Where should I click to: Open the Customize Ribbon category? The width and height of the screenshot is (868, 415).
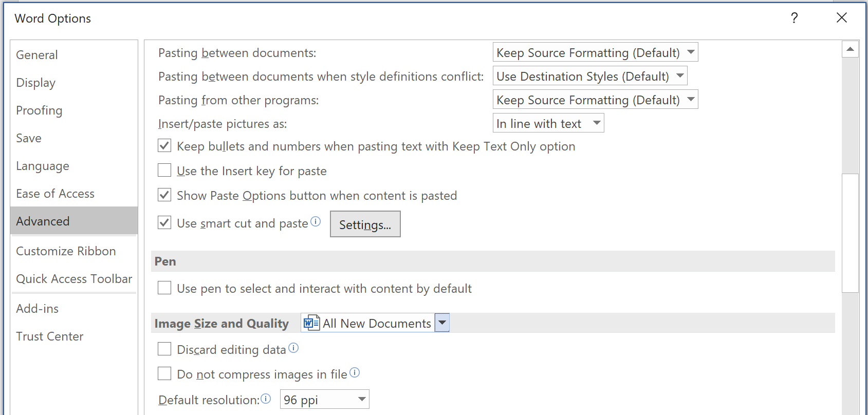click(66, 251)
